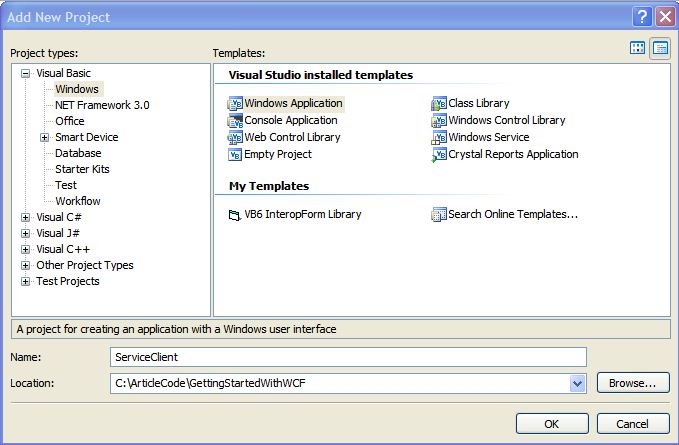Image resolution: width=679 pixels, height=445 pixels.
Task: Select the Visual Basic tree label
Action: (x=64, y=73)
